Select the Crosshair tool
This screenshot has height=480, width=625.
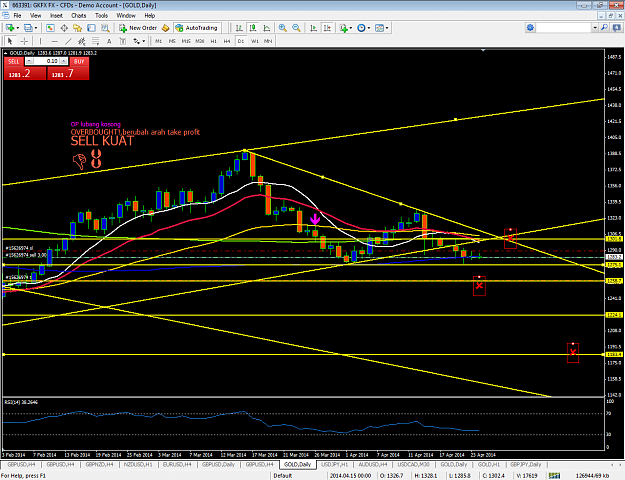(24, 41)
